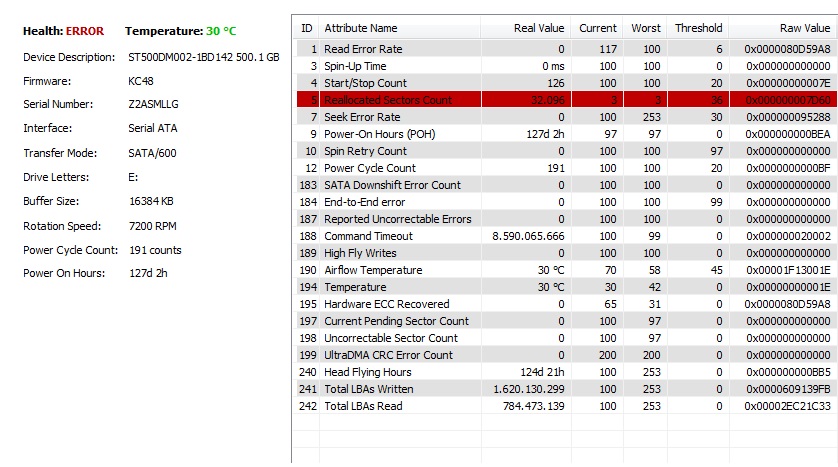Click the raw value 0x000000020002
Viewport: 838px width, 467px height.
click(x=788, y=236)
